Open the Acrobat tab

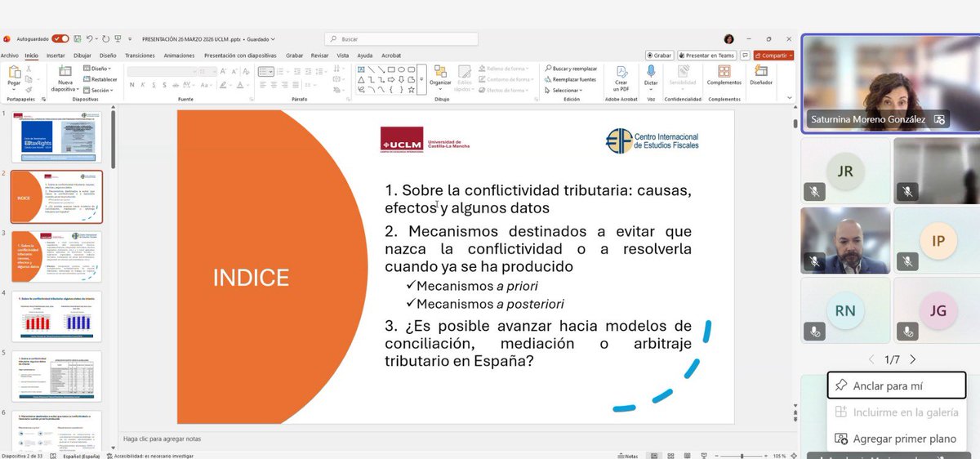(x=391, y=56)
